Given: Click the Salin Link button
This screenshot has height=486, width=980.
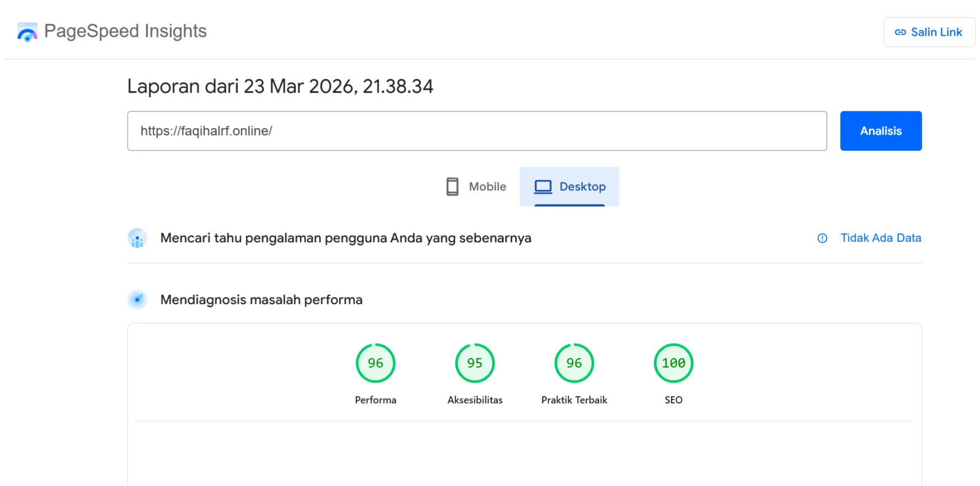Looking at the screenshot, I should 929,32.
